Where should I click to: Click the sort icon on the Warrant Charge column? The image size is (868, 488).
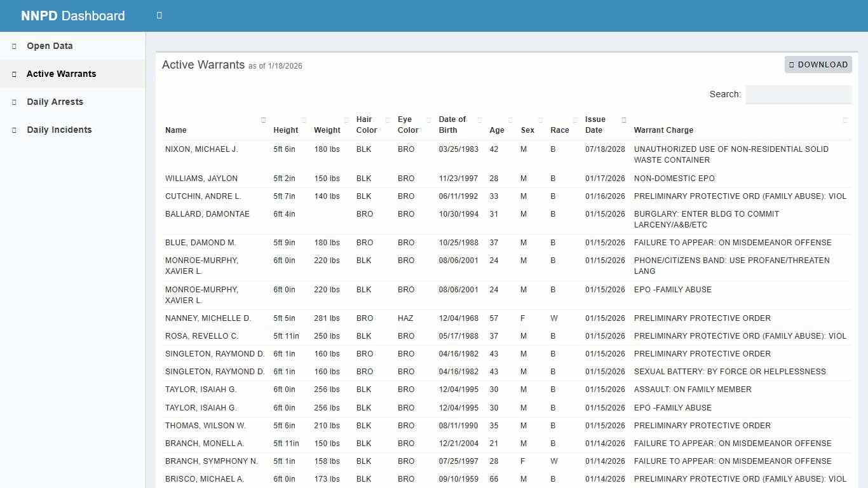(x=845, y=119)
